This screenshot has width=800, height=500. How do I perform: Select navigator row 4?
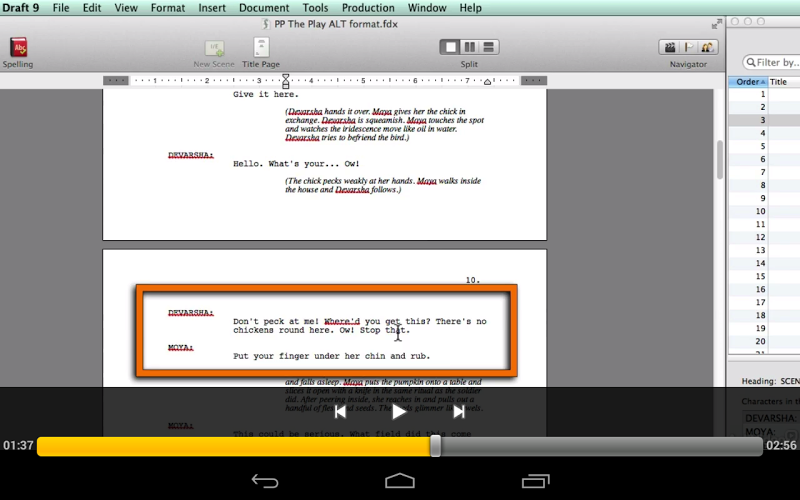[x=764, y=133]
